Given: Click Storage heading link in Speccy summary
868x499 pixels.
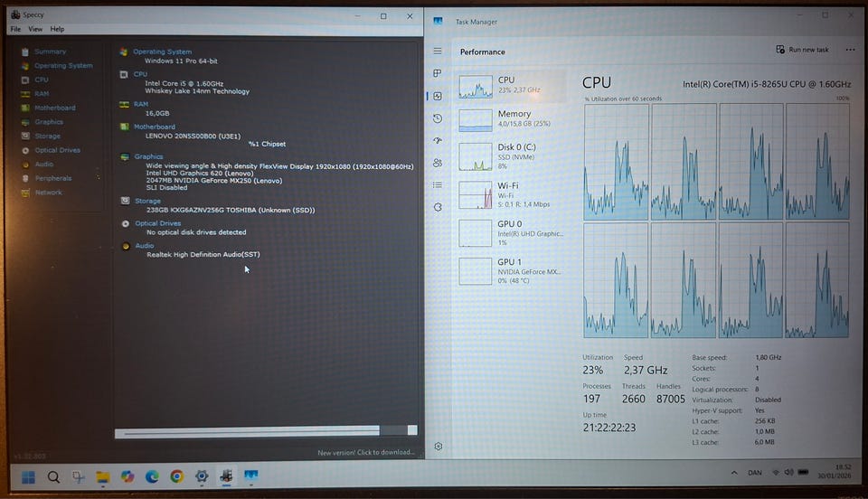Looking at the screenshot, I should (x=147, y=201).
